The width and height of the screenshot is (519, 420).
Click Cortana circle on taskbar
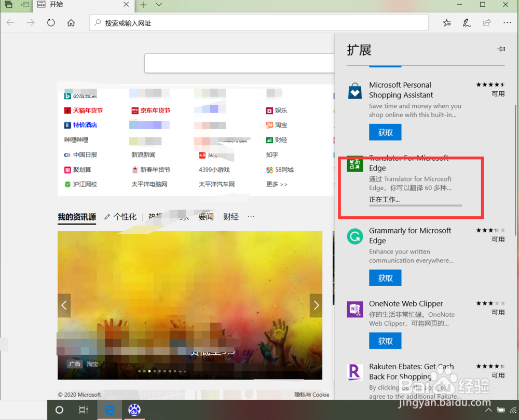tap(59, 410)
